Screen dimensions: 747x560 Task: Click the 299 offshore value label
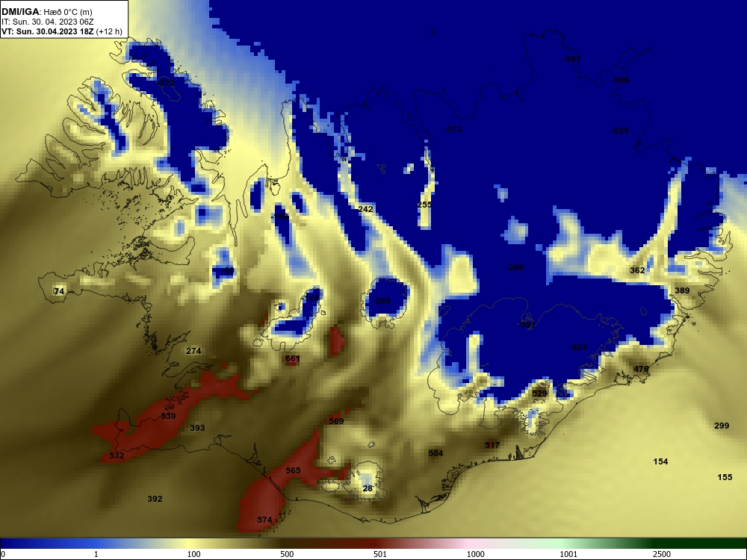point(722,426)
